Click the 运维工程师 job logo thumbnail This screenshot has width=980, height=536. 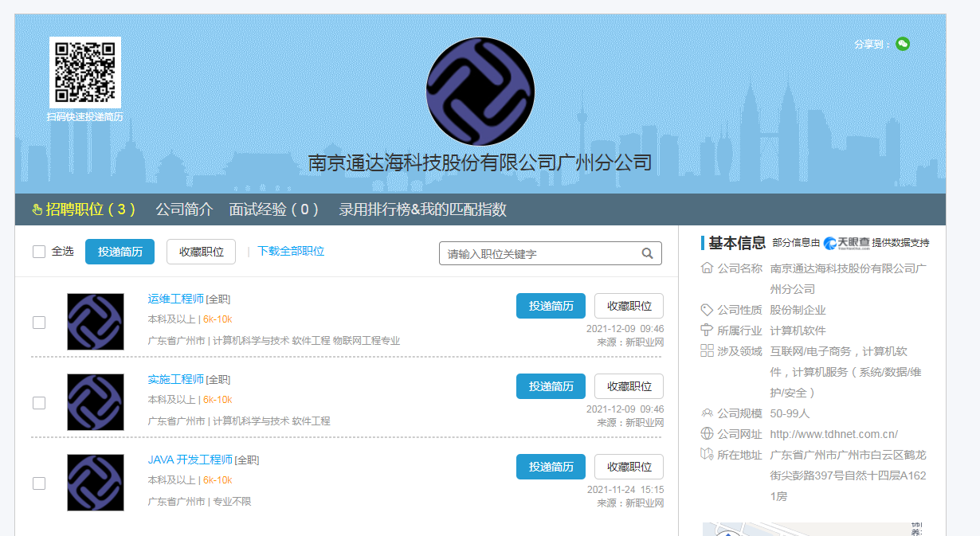96,322
